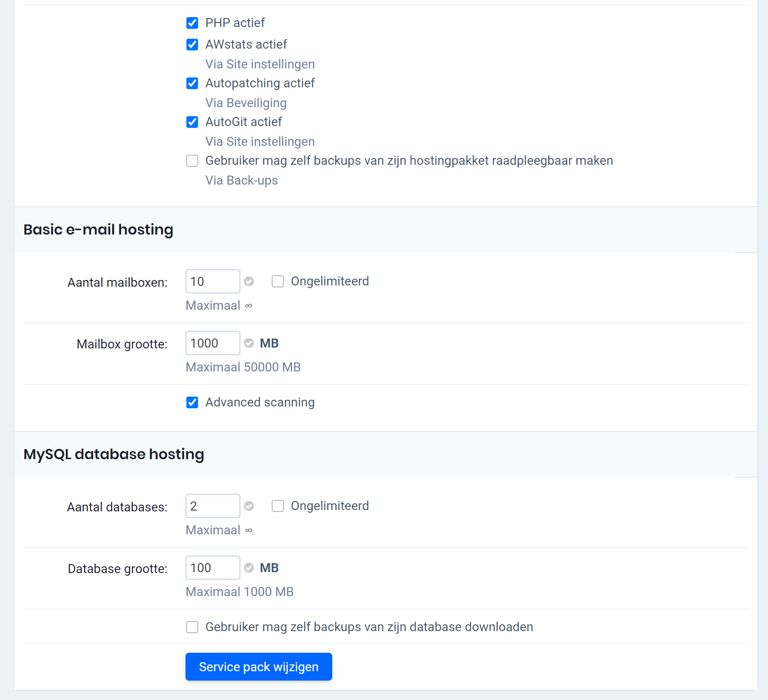
Task: Disable the PHP actief checkbox
Action: (x=192, y=23)
